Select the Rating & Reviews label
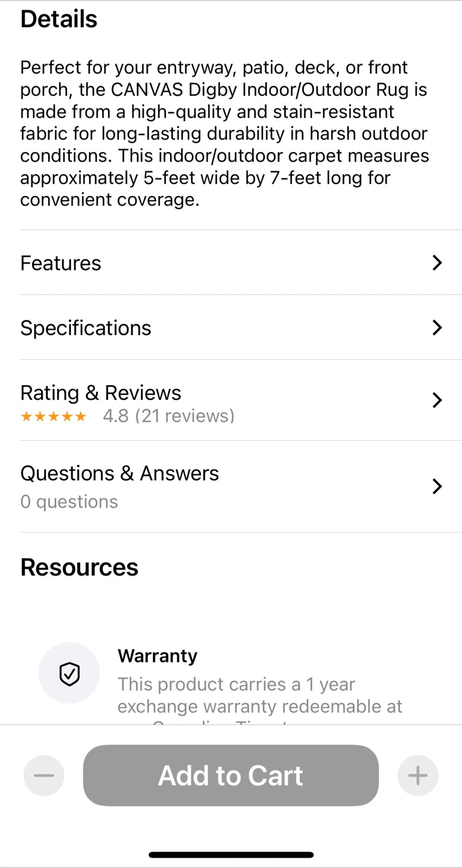This screenshot has height=868, width=462. coord(101,393)
